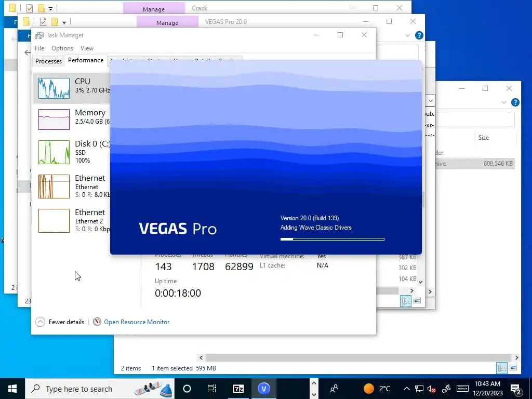Screen dimensions: 532x399
Task: Open the 2°C weather widget
Action: [x=377, y=389]
